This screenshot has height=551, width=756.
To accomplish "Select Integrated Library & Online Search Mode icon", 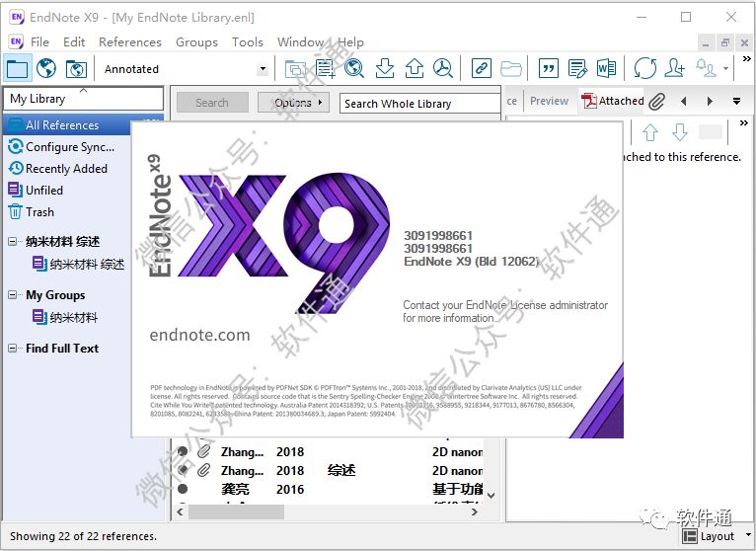I will 76,69.
